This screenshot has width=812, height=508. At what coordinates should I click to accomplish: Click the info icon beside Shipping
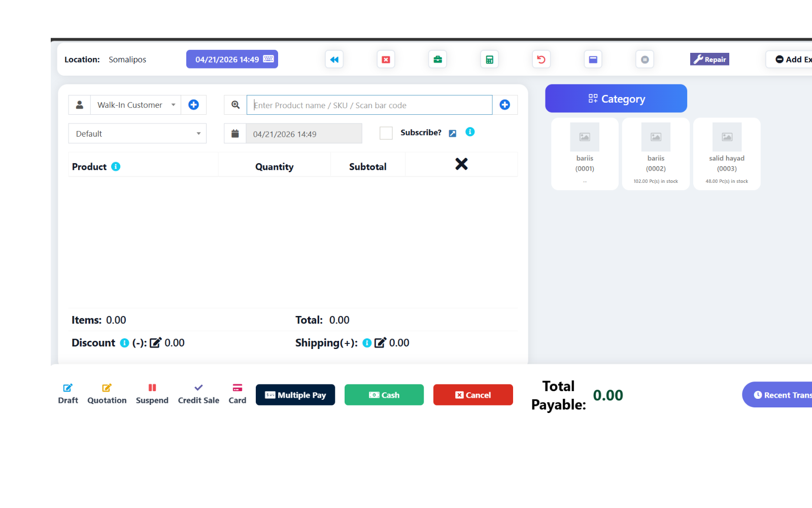click(367, 343)
